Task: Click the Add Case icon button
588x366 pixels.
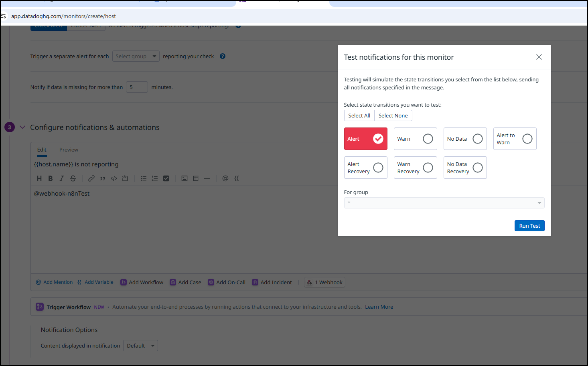Action: [185, 282]
